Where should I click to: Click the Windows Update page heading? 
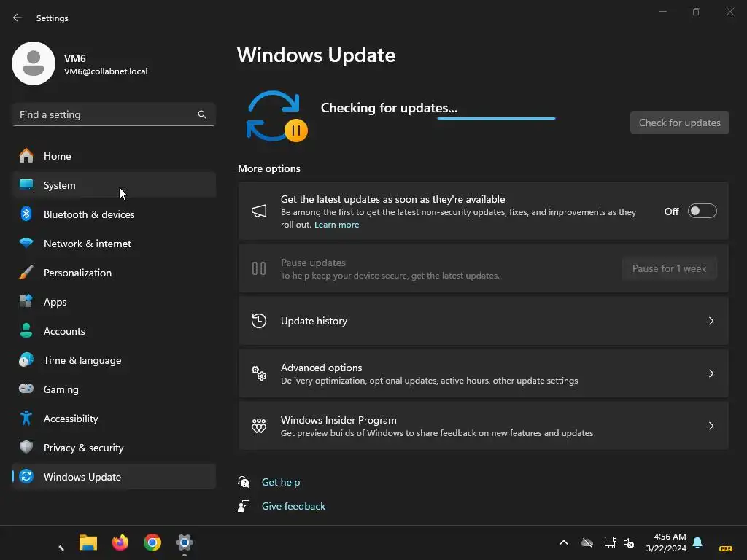[317, 55]
